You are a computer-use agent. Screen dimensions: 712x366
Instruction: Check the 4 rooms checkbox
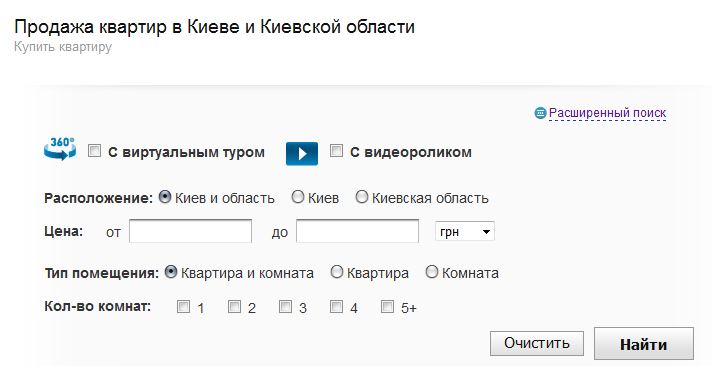pyautogui.click(x=336, y=307)
